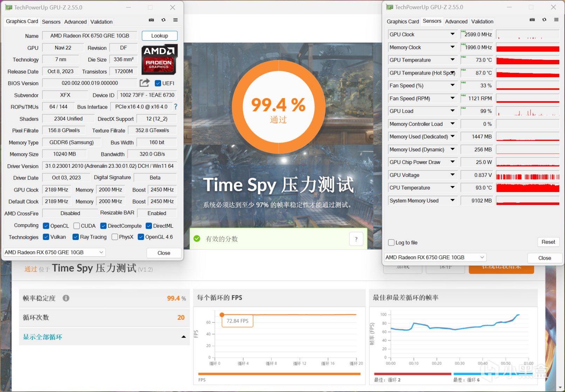Viewport: 565px width, 392px height.
Task: Open the hamburger menu in left GPU-Z window
Action: click(175, 20)
